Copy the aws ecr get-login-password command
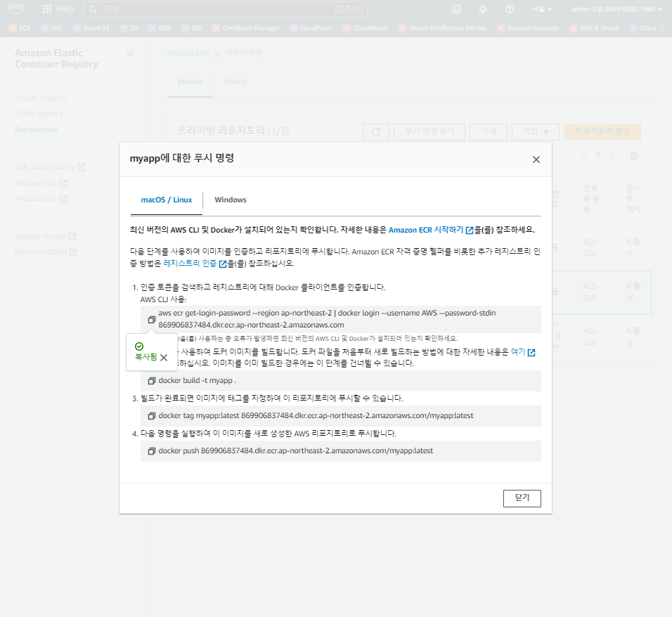Screen dimensions: 672x617 click(x=151, y=320)
